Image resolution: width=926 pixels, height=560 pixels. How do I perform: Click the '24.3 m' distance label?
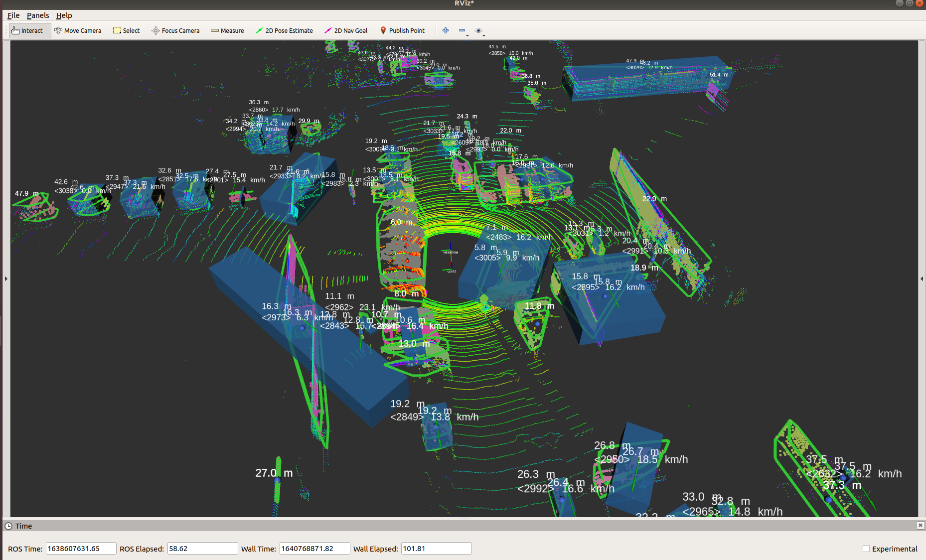tap(467, 116)
